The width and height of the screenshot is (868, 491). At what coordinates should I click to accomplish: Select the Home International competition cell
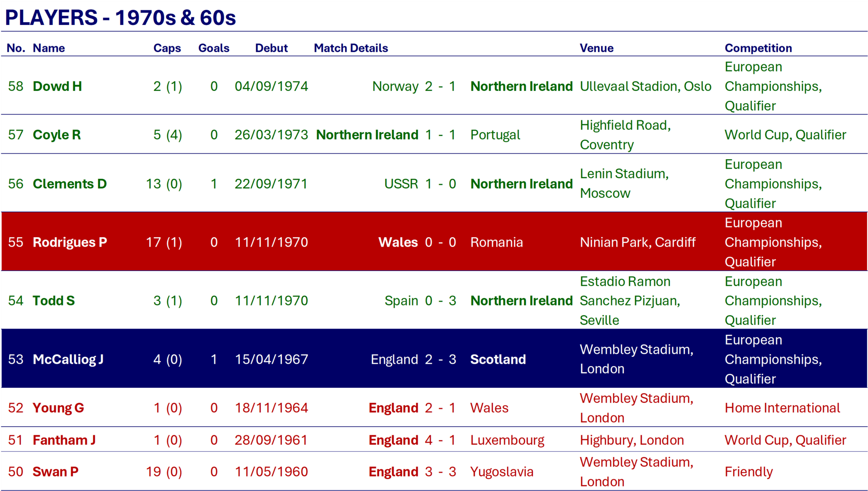coord(782,408)
